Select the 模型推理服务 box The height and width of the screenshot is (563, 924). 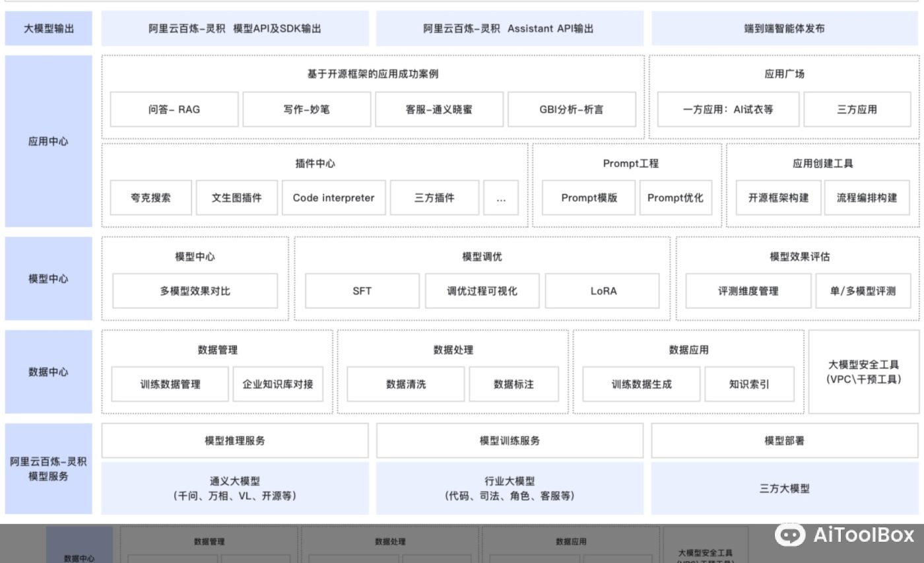click(x=235, y=441)
